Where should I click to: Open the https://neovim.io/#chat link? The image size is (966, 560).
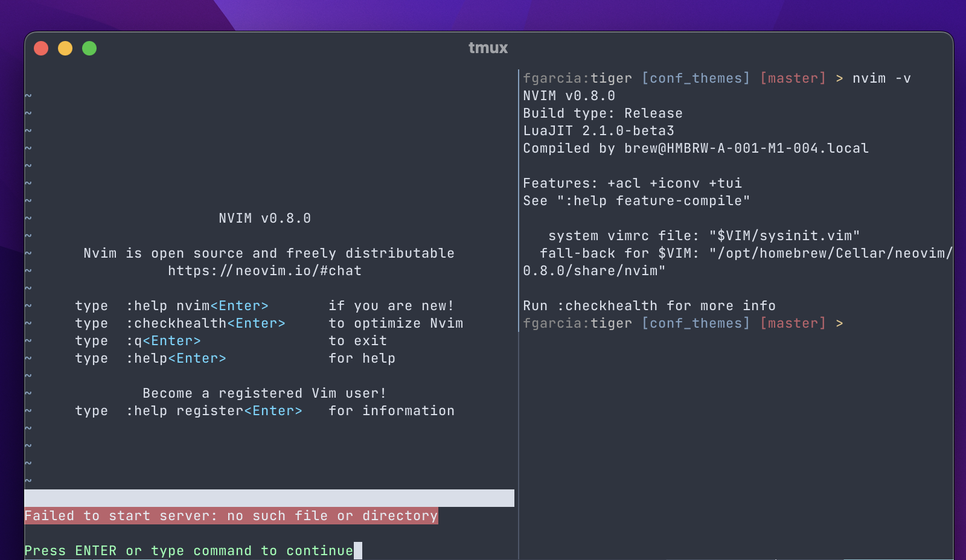click(264, 270)
